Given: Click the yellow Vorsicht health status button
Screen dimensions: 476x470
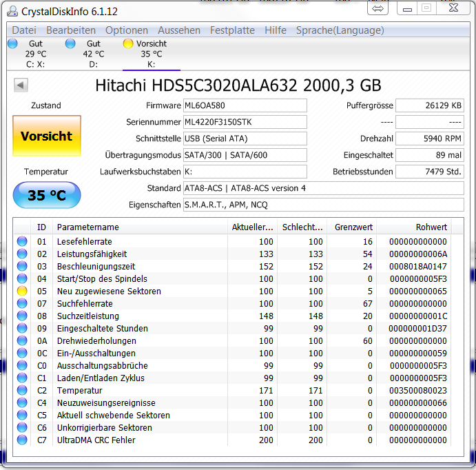Looking at the screenshot, I should click(x=47, y=136).
